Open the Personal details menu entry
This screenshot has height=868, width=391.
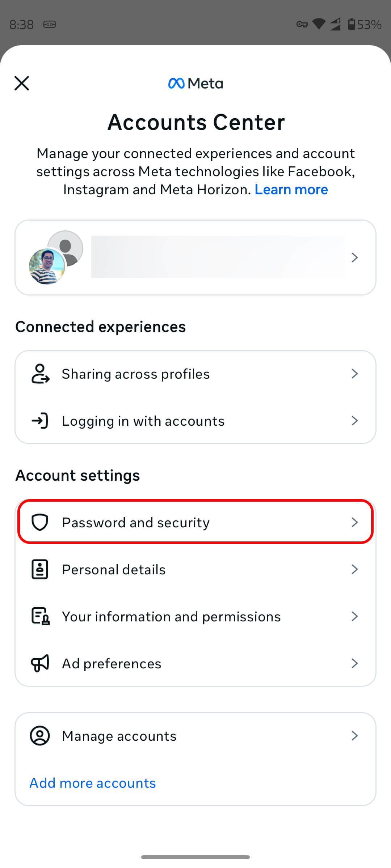(195, 569)
